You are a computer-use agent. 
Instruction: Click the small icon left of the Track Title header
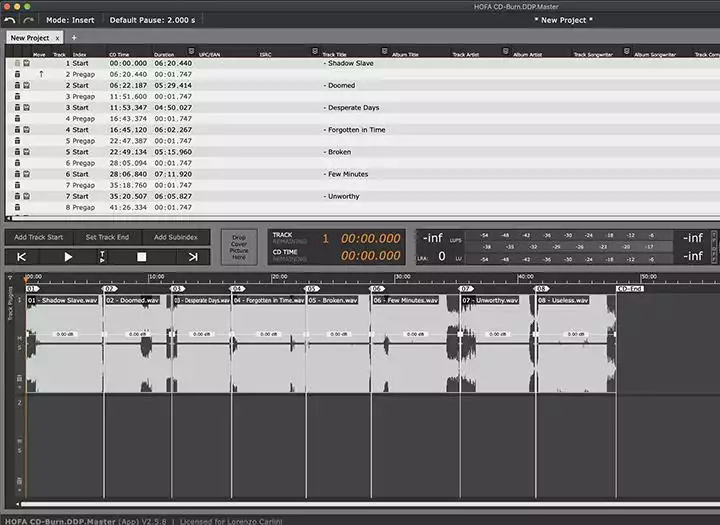click(315, 51)
